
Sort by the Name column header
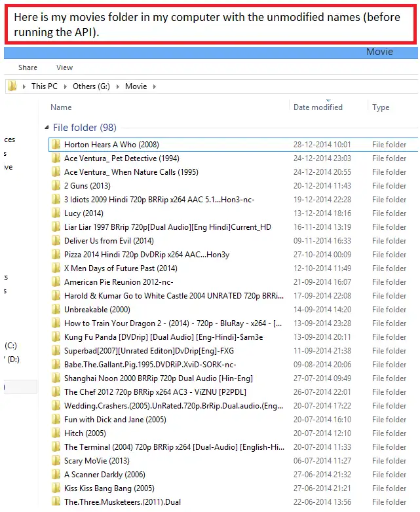[x=61, y=107]
